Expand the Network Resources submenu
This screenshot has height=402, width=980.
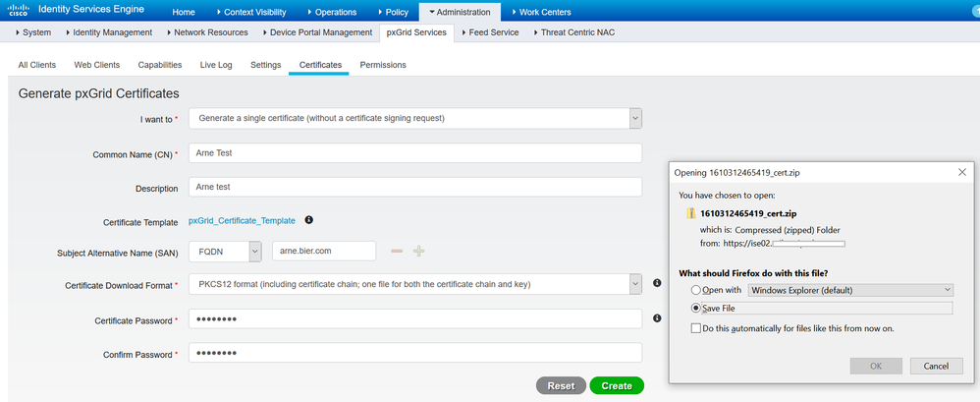pos(207,32)
